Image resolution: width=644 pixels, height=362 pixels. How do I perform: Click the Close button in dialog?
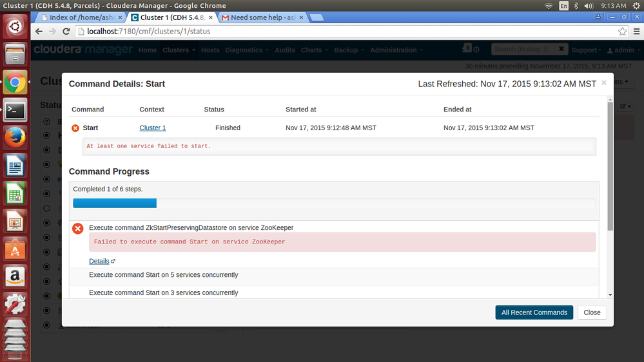tap(592, 312)
